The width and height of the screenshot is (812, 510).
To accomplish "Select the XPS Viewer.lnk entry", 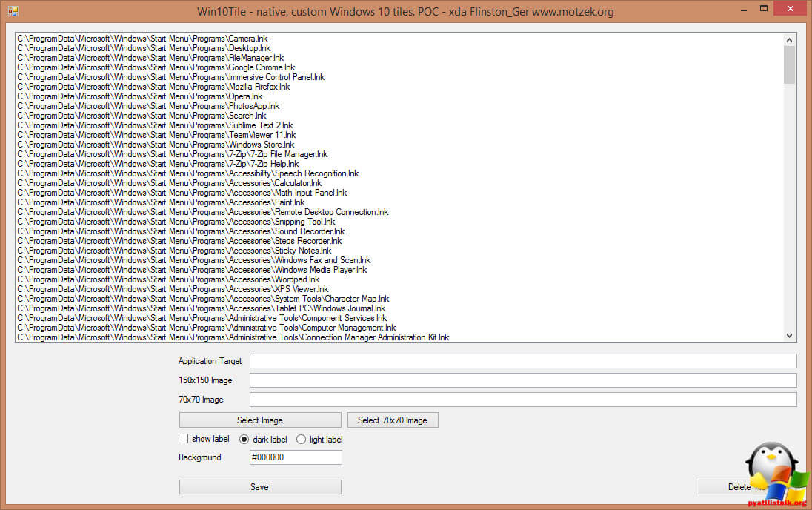I will coord(173,289).
